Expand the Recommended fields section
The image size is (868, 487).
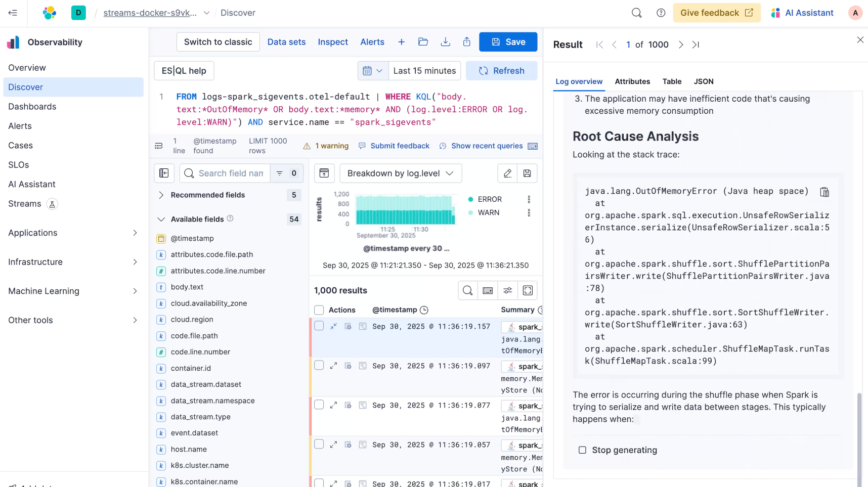161,195
